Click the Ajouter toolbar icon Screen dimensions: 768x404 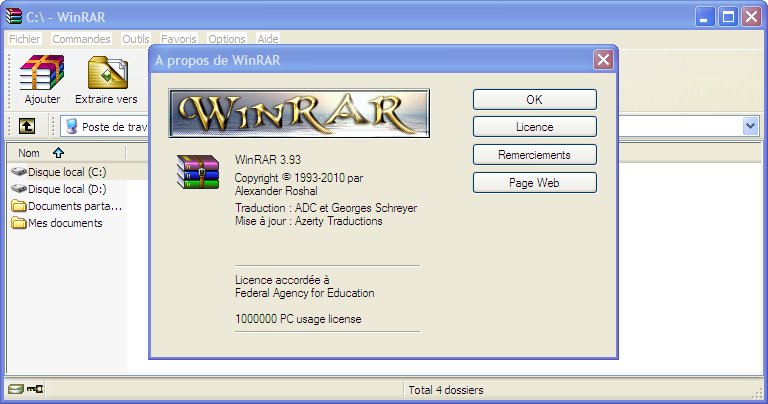[x=42, y=72]
